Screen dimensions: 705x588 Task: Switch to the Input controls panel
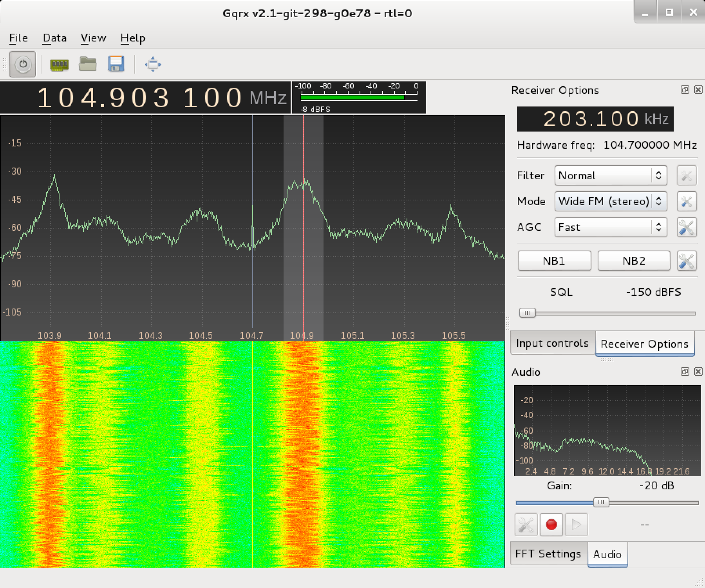(x=552, y=343)
